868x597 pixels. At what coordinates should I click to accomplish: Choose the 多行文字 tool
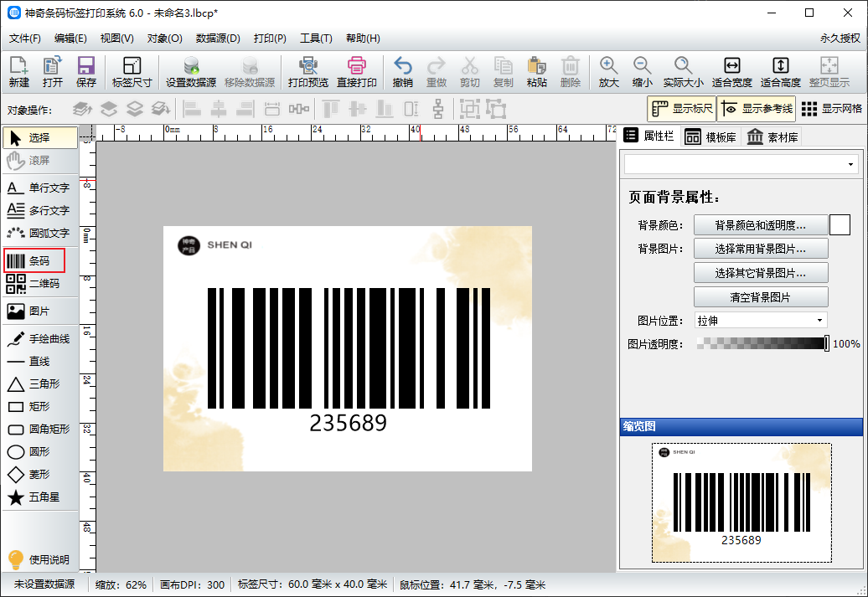pos(40,210)
